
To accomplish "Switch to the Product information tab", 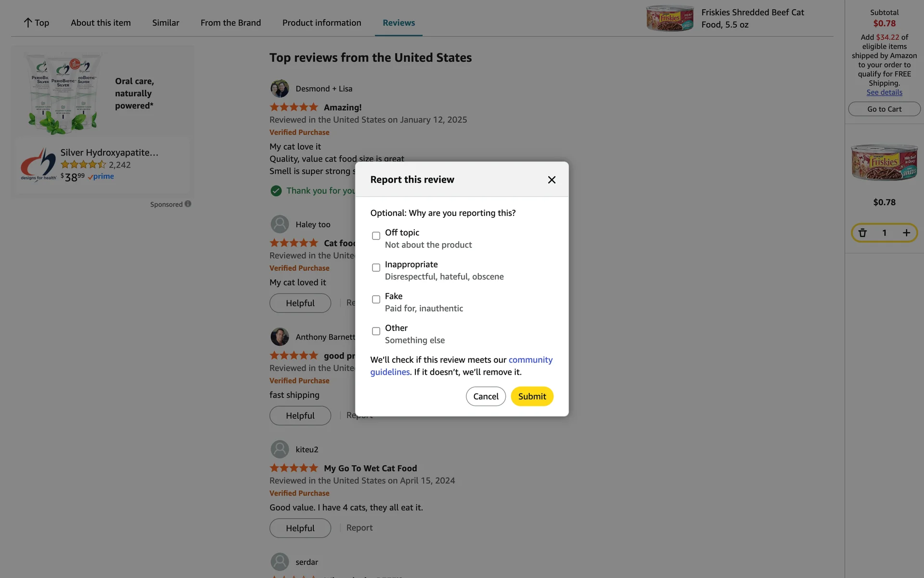I will [x=321, y=23].
